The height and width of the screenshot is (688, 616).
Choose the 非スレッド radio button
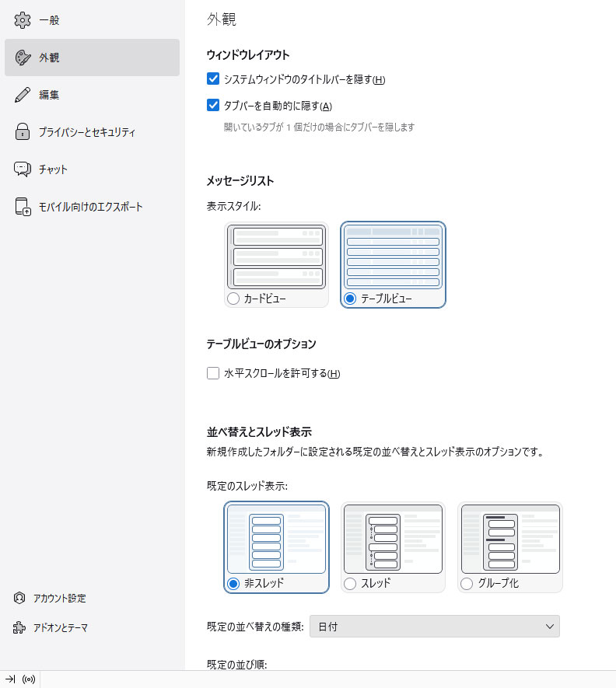(x=233, y=584)
